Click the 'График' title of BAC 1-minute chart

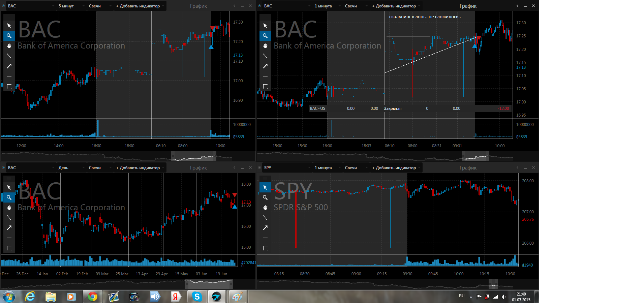(x=468, y=6)
